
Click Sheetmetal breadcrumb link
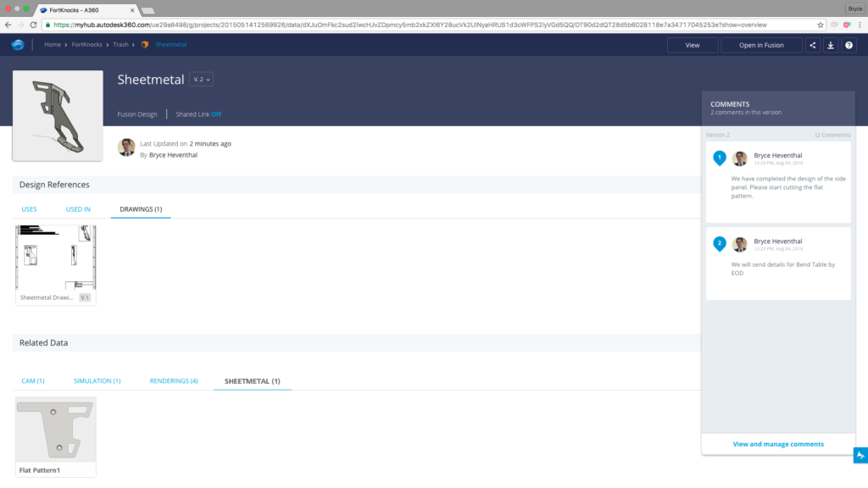(x=171, y=45)
